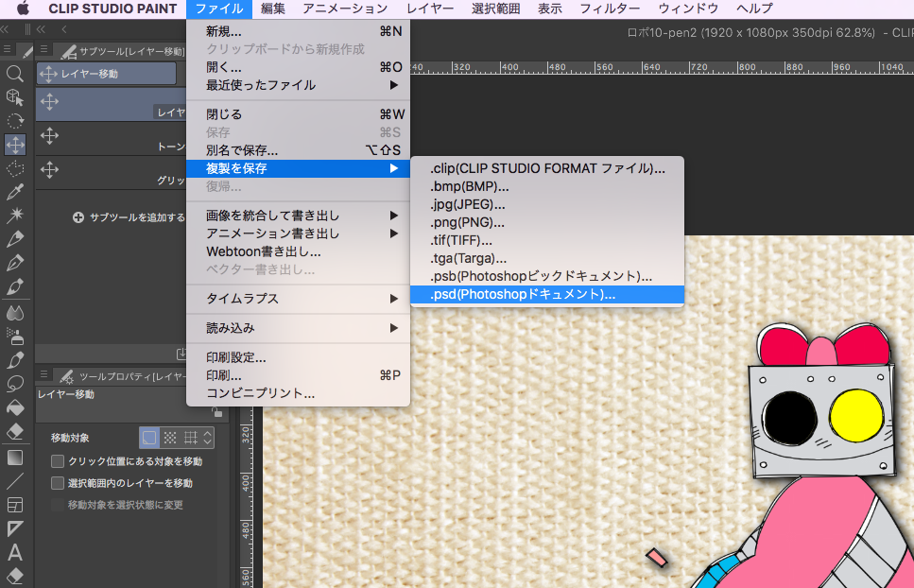
Task: Select the Eraser tool below the Fill tool
Action: 14,431
